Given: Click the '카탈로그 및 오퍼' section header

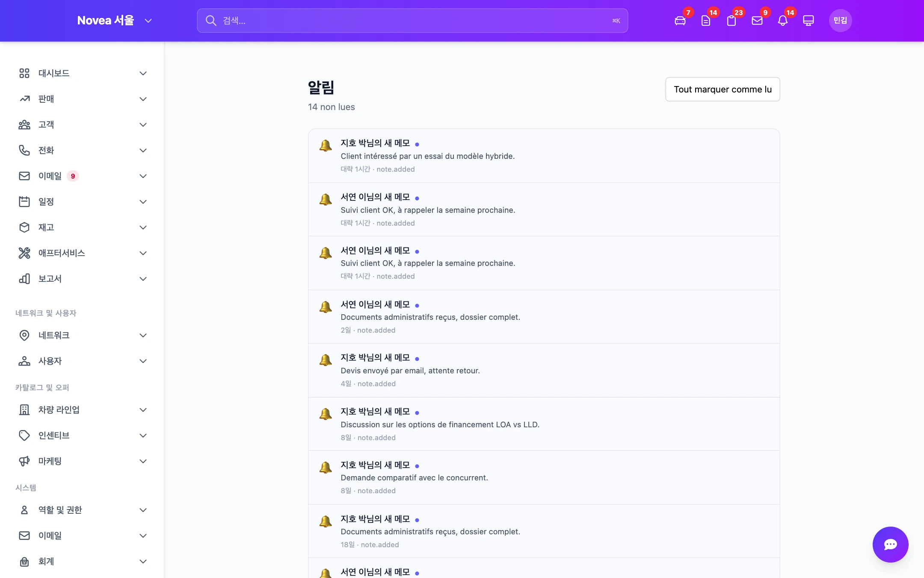Looking at the screenshot, I should tap(42, 387).
